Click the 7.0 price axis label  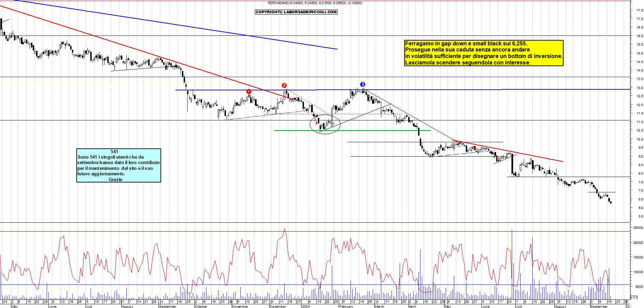641,191
